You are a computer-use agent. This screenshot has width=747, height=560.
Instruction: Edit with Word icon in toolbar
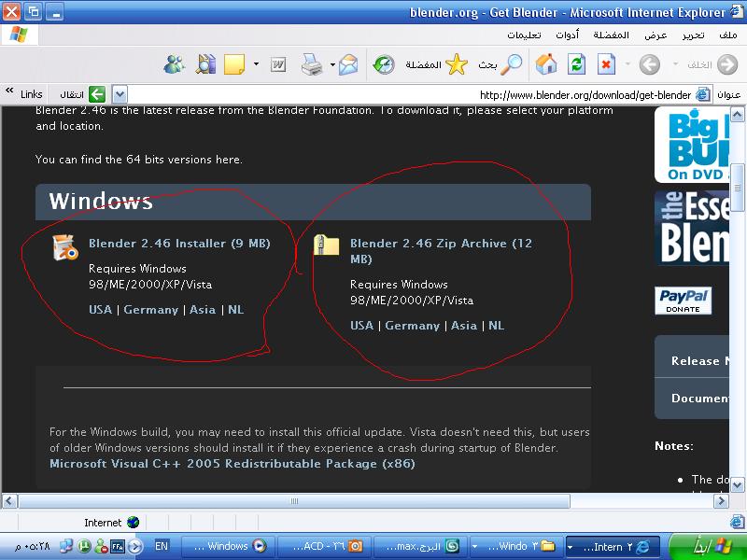(x=277, y=64)
